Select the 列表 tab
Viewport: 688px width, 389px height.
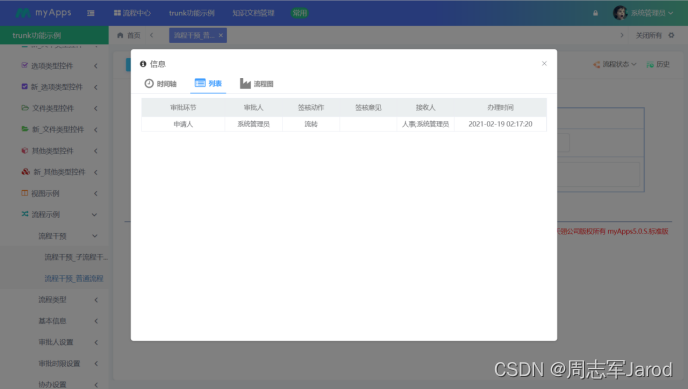coord(208,83)
